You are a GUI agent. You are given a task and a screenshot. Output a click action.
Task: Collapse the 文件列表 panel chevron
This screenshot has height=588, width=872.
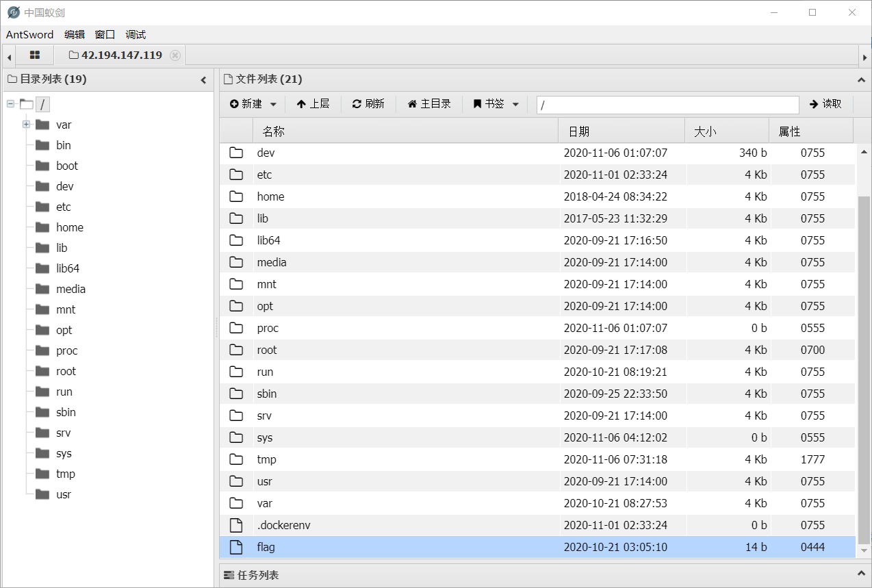861,80
